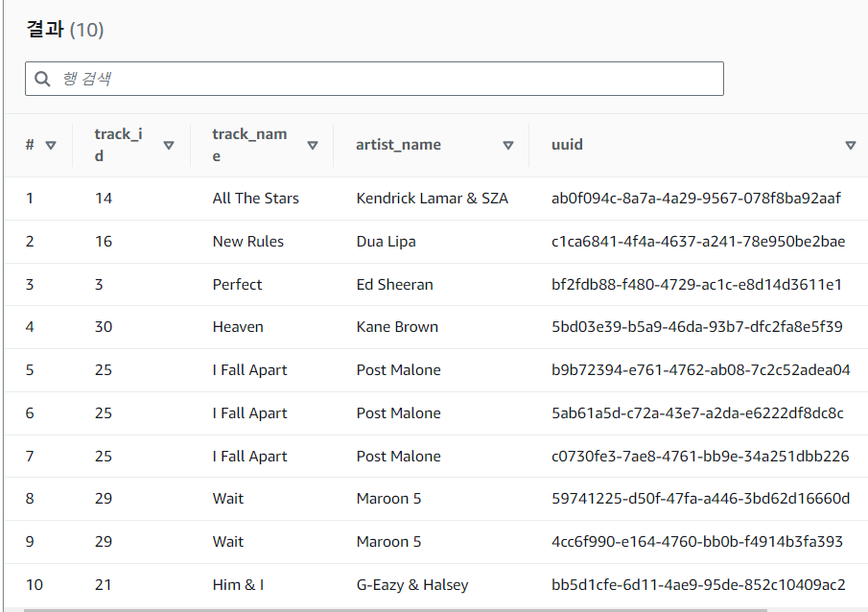
Task: Open the # column sort dropdown
Action: tap(51, 145)
